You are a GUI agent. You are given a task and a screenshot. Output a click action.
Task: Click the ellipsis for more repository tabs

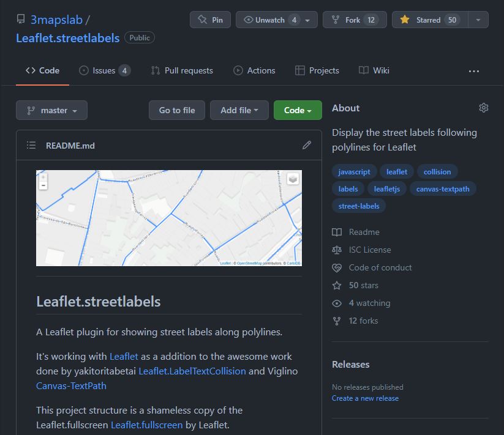(x=473, y=70)
